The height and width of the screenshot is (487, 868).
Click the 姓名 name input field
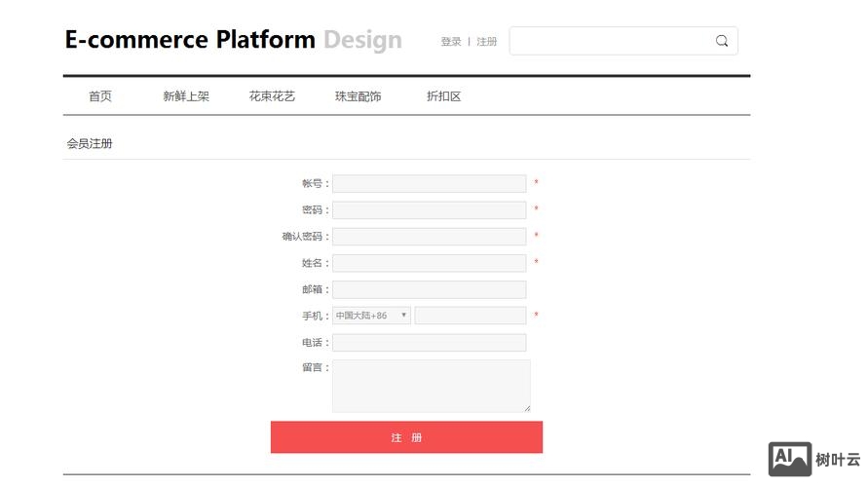[429, 263]
